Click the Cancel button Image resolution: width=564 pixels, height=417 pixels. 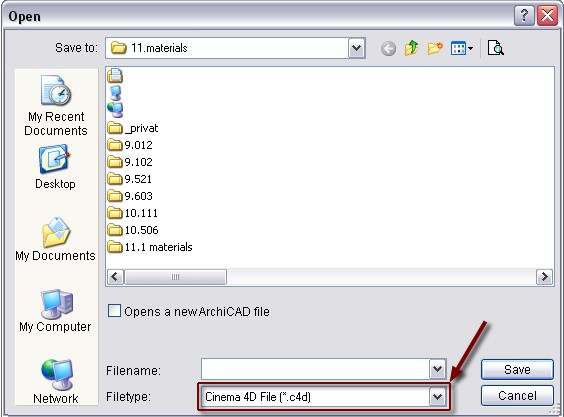click(x=517, y=396)
